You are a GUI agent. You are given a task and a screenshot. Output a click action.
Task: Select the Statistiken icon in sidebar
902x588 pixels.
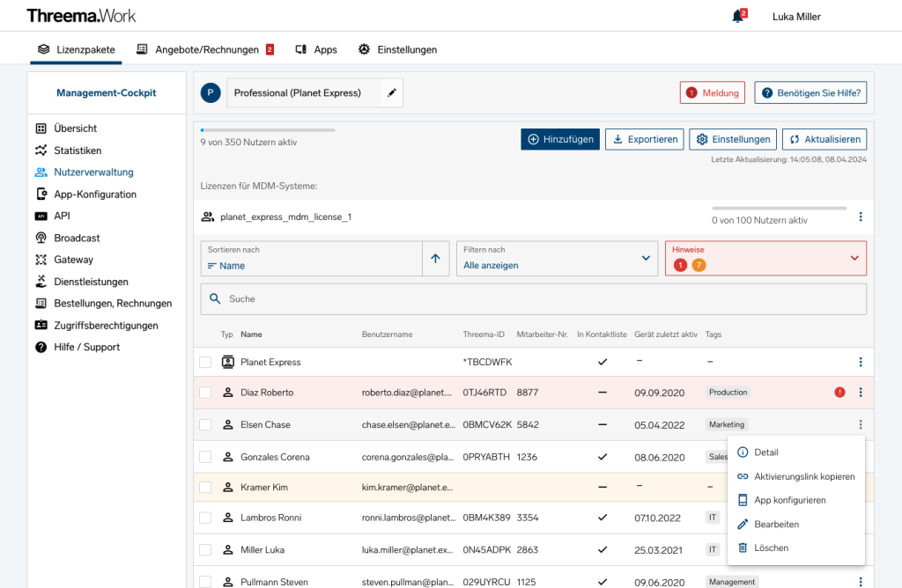tap(41, 150)
